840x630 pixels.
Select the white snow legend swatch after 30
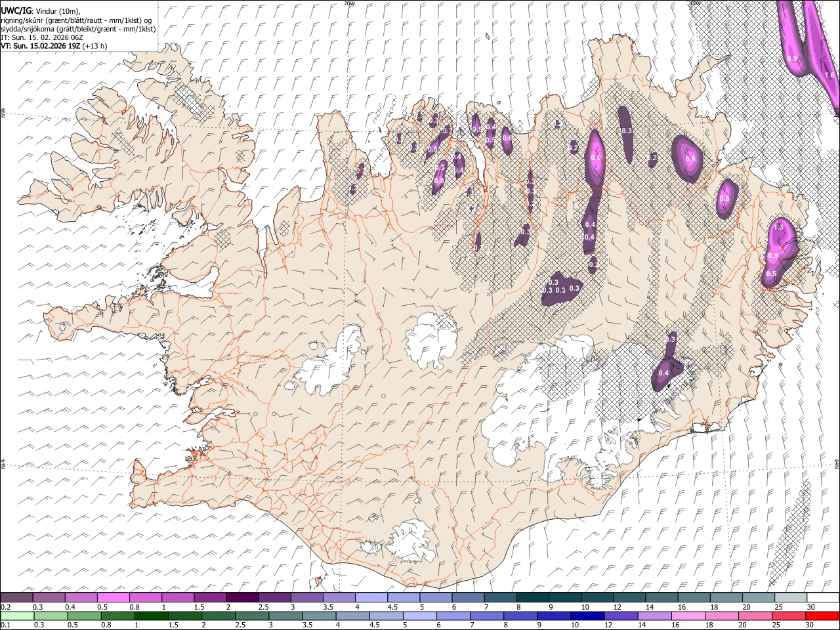[x=823, y=597]
